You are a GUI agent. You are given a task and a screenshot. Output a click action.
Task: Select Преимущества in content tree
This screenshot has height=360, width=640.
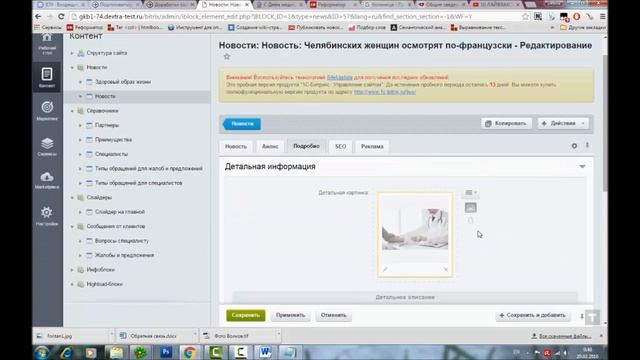(113, 140)
